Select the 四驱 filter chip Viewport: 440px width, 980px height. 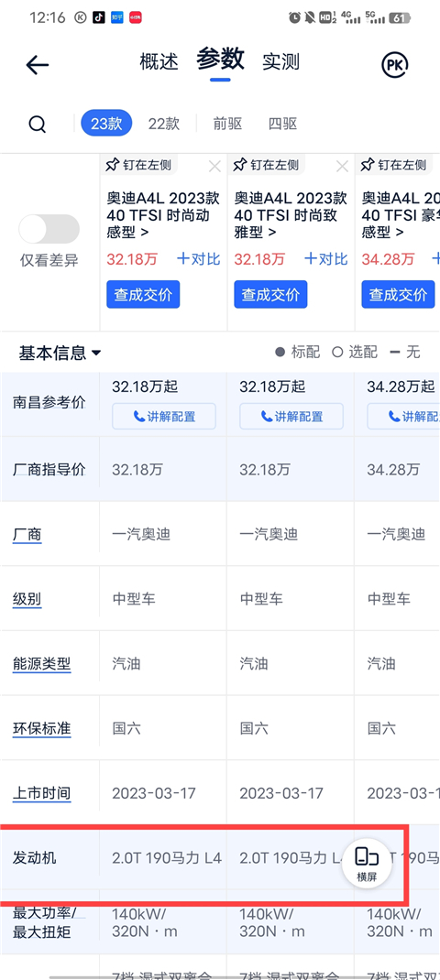coord(283,124)
